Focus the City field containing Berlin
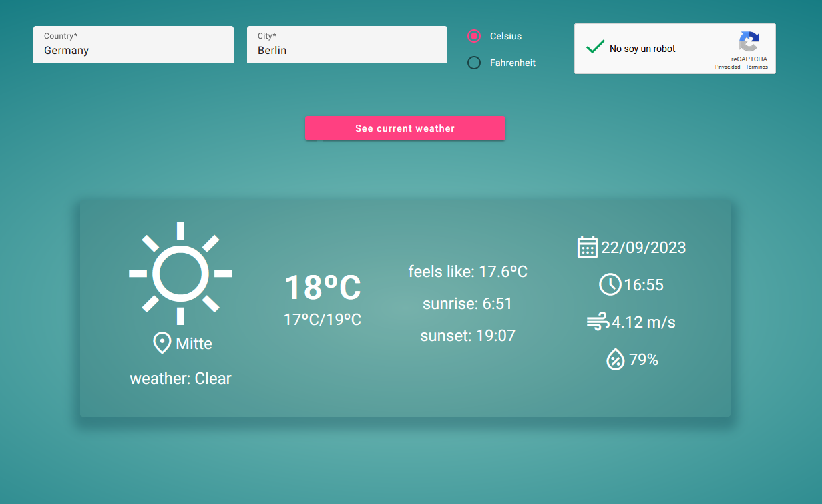Screen dimensions: 822x504 [347, 45]
